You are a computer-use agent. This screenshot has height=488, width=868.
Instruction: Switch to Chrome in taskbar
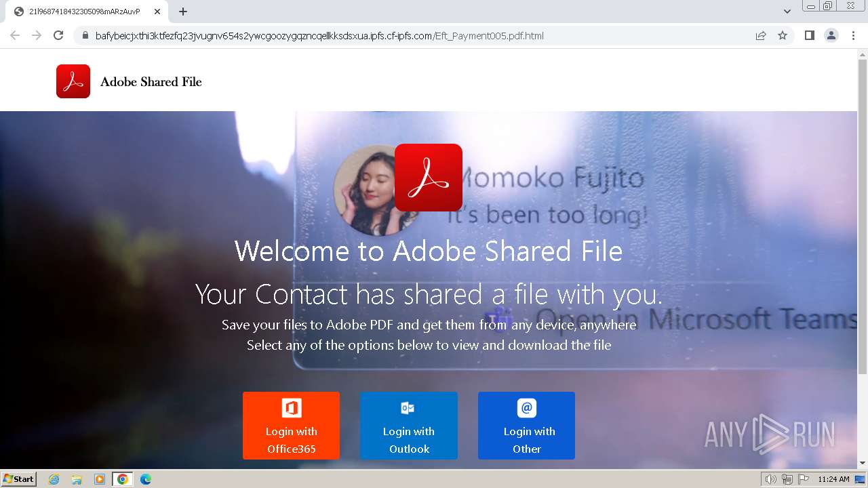(x=122, y=479)
